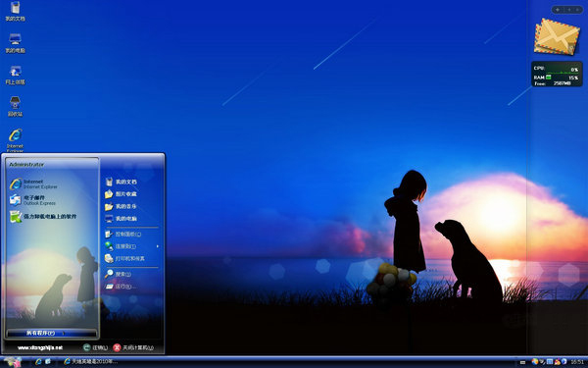Open My Documents desktop icon

point(15,11)
